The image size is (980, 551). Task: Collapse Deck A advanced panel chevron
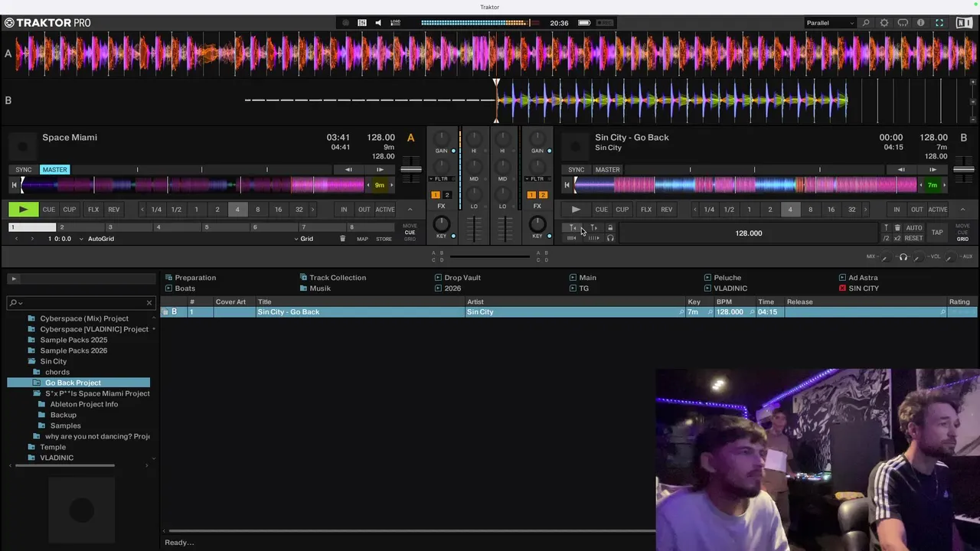point(410,210)
